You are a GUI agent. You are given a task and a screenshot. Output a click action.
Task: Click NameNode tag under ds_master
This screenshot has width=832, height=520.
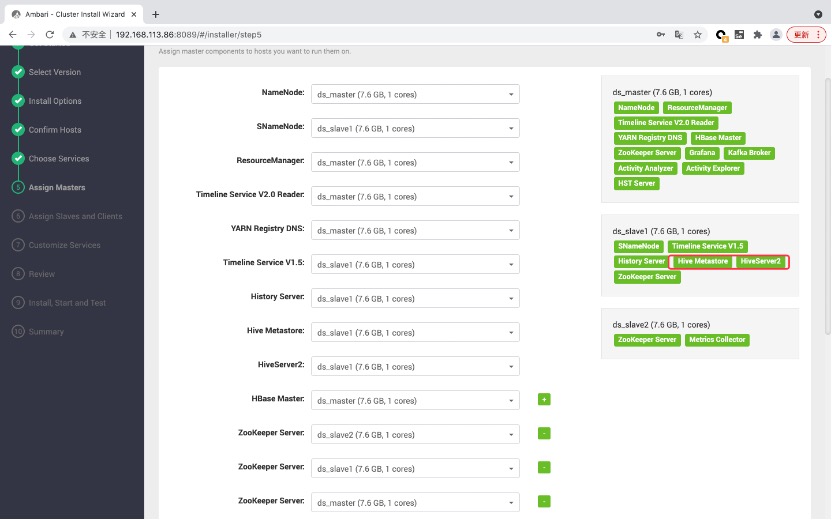pos(636,108)
